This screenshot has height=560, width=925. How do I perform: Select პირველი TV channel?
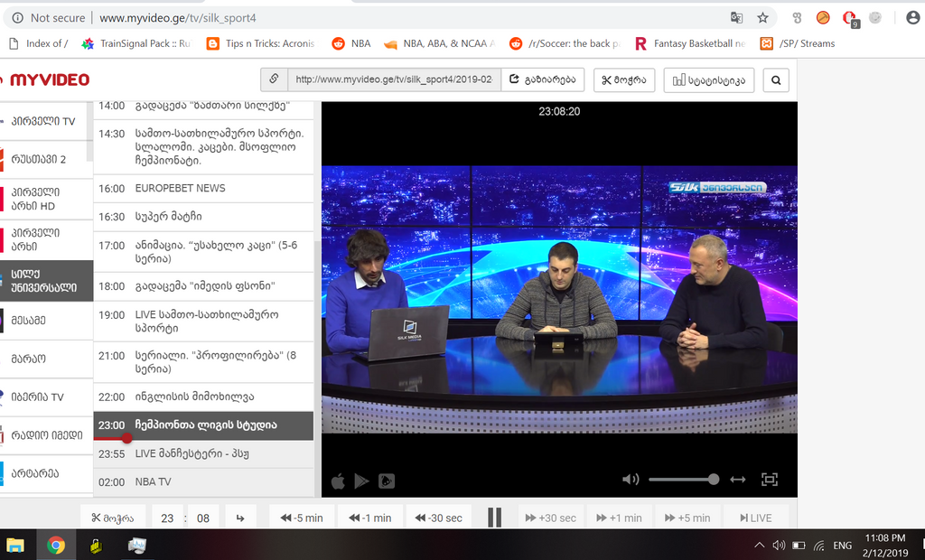[x=46, y=121]
